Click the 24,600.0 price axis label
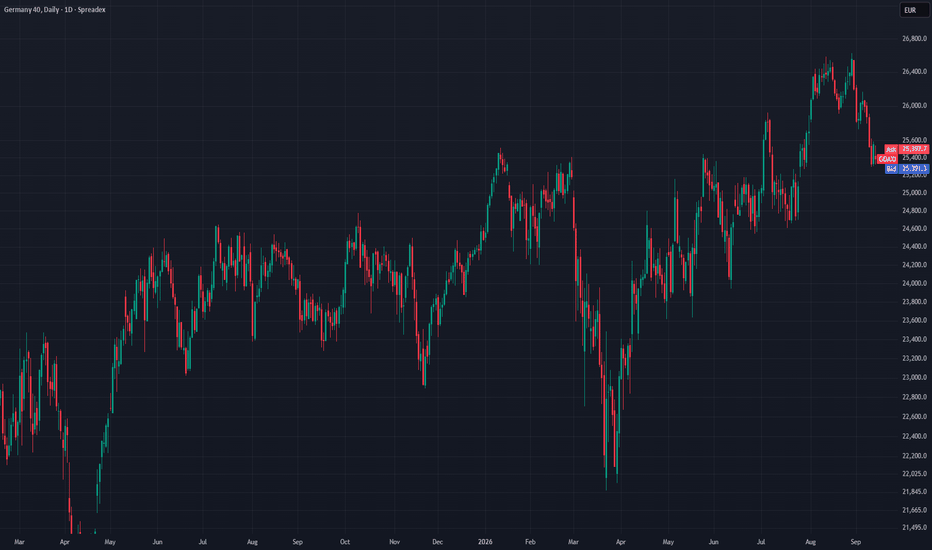932x550 pixels. [x=914, y=229]
